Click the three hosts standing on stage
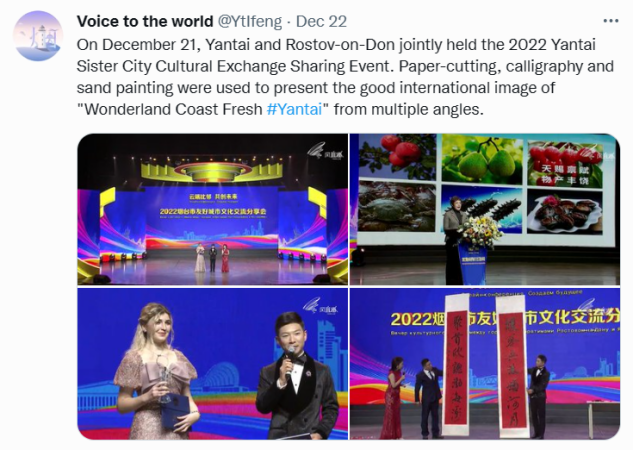This screenshot has width=633, height=450. tap(212, 257)
